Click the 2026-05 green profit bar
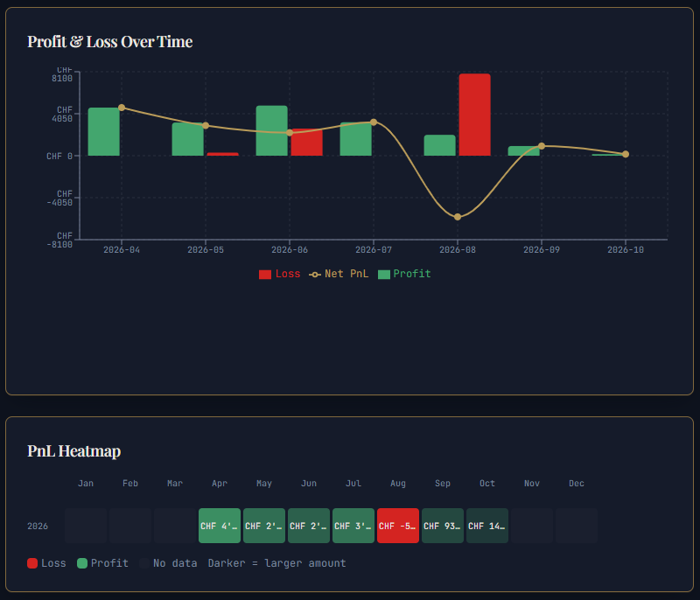 [187, 139]
